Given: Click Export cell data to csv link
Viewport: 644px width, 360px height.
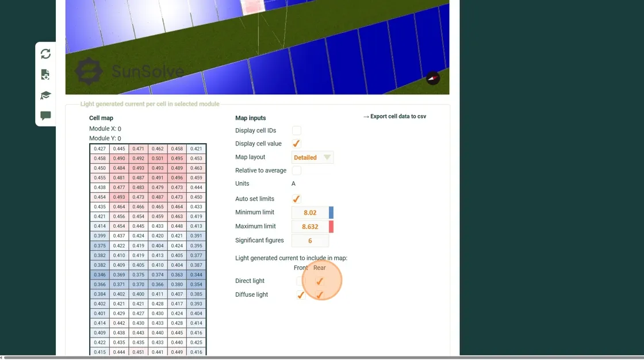Looking at the screenshot, I should point(394,116).
